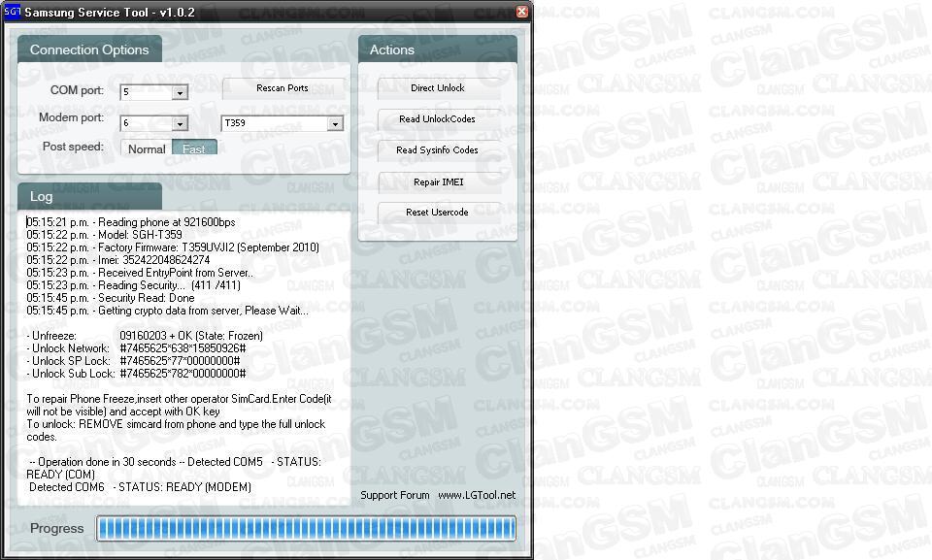Open the Modem port dropdown arrow
The image size is (932, 560).
[180, 123]
